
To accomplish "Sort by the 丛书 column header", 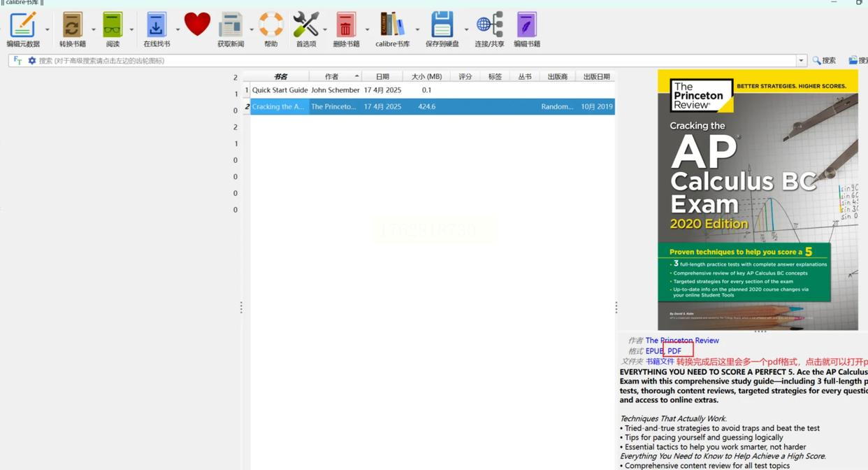I will point(525,76).
